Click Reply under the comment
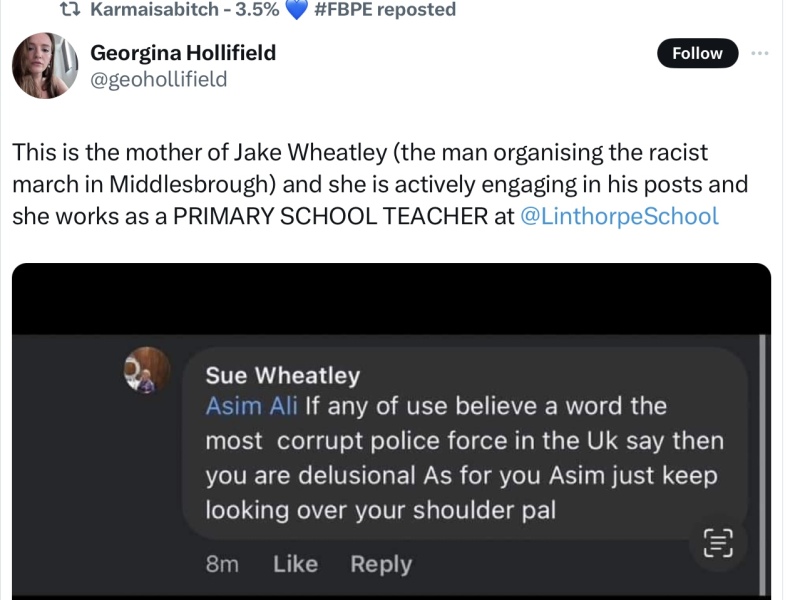Image resolution: width=800 pixels, height=600 pixels. pos(381,564)
